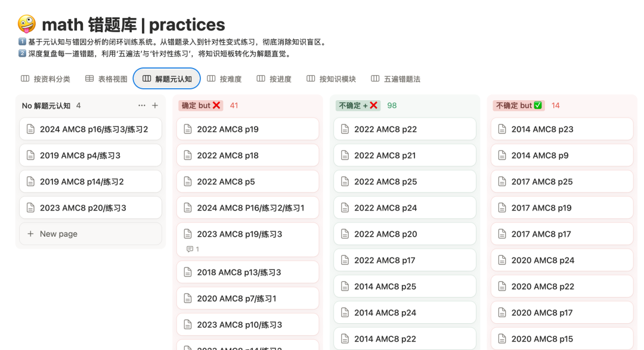
Task: Open the card 2022 AMC8 p18
Action: [247, 156]
